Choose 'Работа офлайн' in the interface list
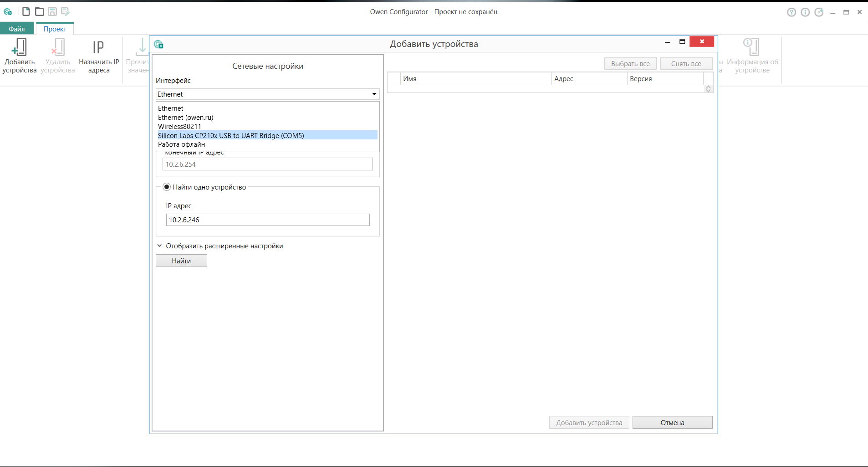The height and width of the screenshot is (467, 868). coord(181,144)
